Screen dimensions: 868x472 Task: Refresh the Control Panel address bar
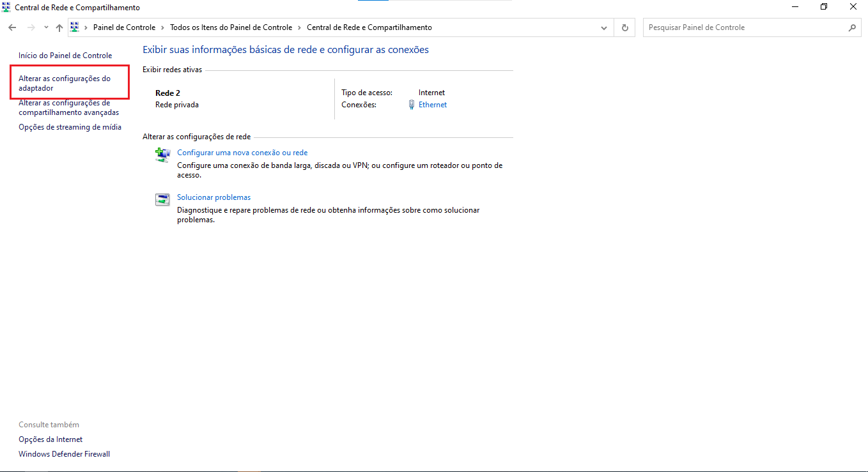pos(624,27)
